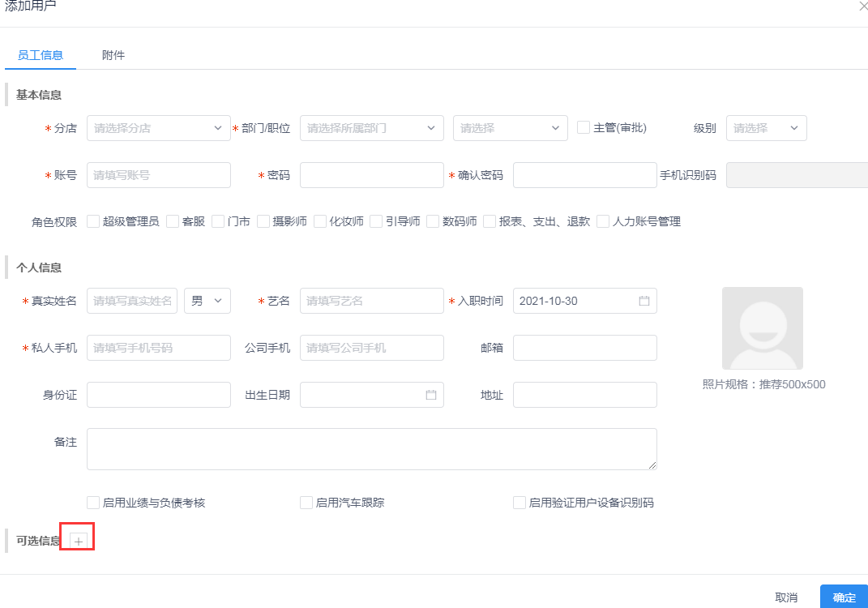
Task: Open the 出生日期 calendar icon
Action: tap(431, 395)
